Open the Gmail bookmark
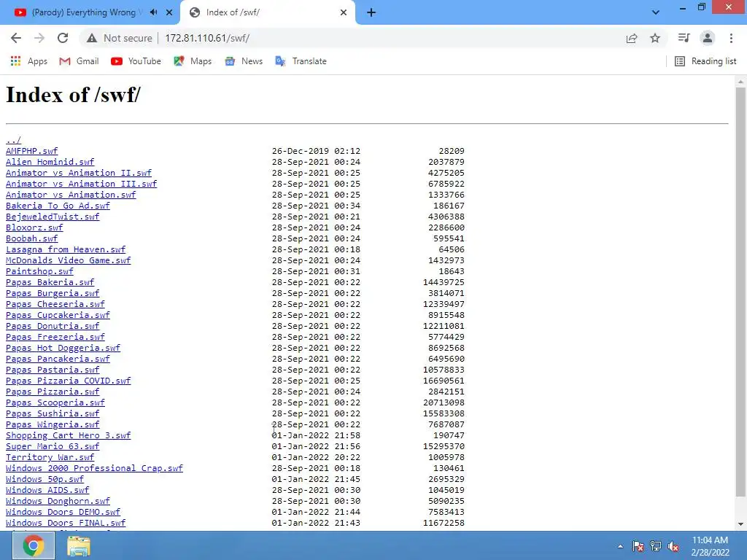Viewport: 747px width, 560px height. 79,61
